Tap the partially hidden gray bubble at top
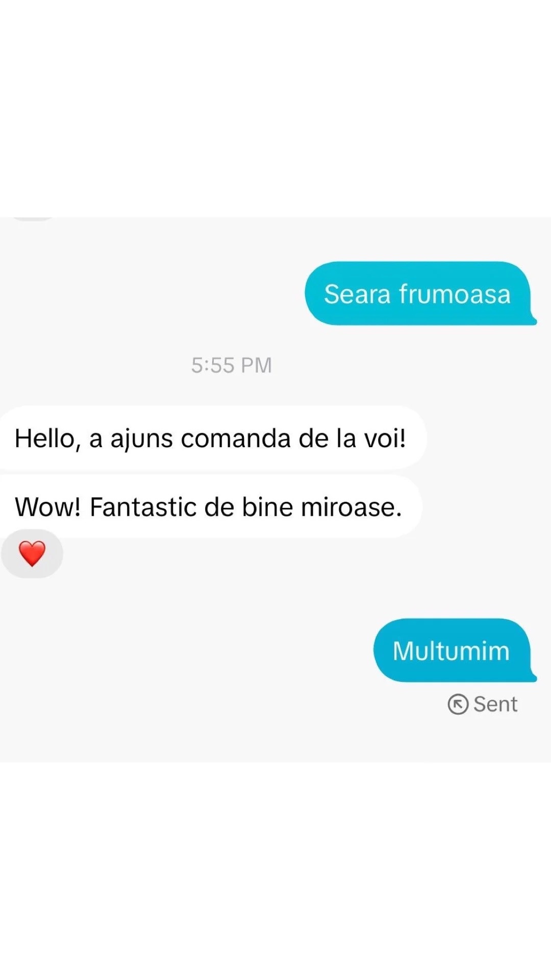The image size is (551, 980). (33, 218)
